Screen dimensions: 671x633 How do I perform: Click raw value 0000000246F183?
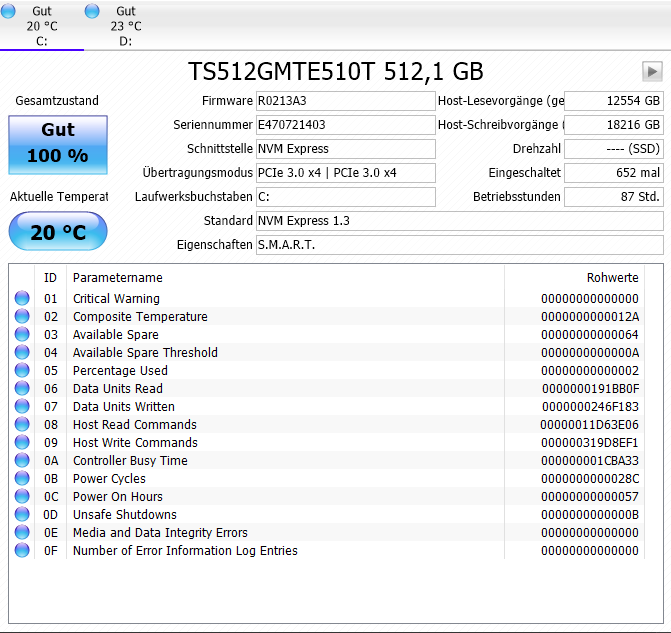tap(591, 407)
